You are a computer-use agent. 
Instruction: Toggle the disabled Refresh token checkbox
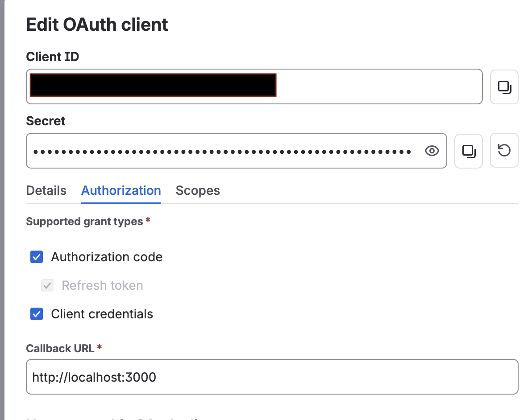click(x=47, y=285)
